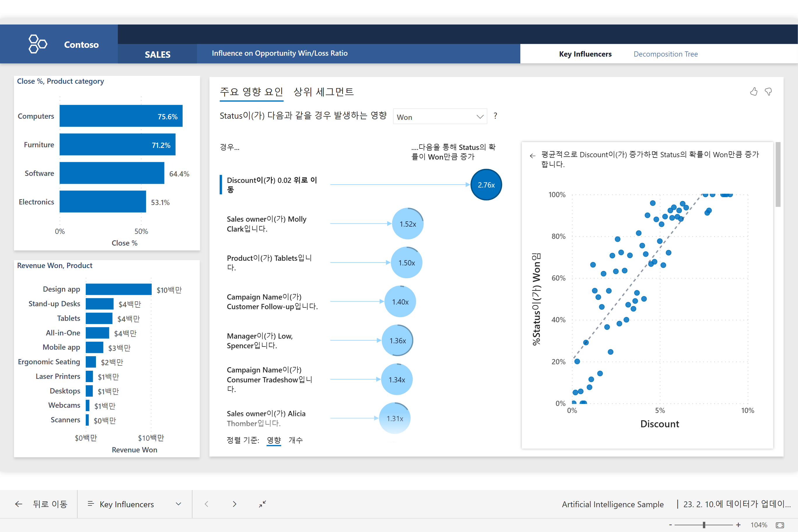
Task: Go to next report page arrow
Action: pos(235,504)
